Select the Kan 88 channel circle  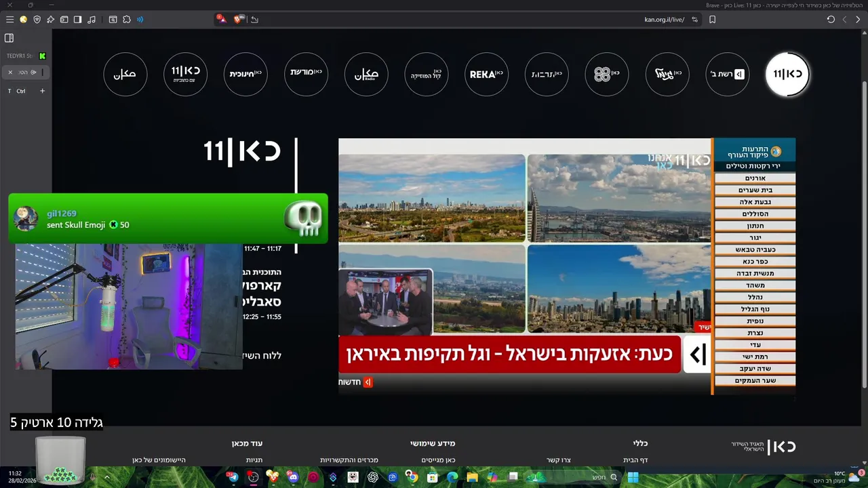(607, 74)
